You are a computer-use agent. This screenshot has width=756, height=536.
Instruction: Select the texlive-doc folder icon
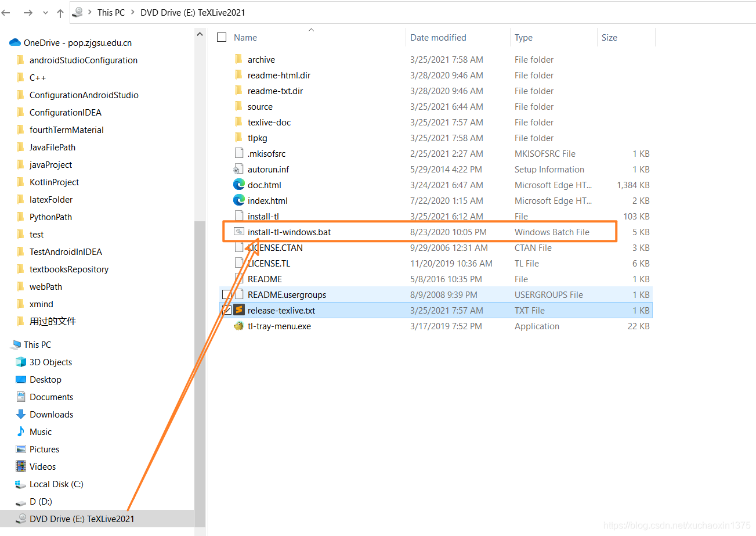[x=238, y=122]
